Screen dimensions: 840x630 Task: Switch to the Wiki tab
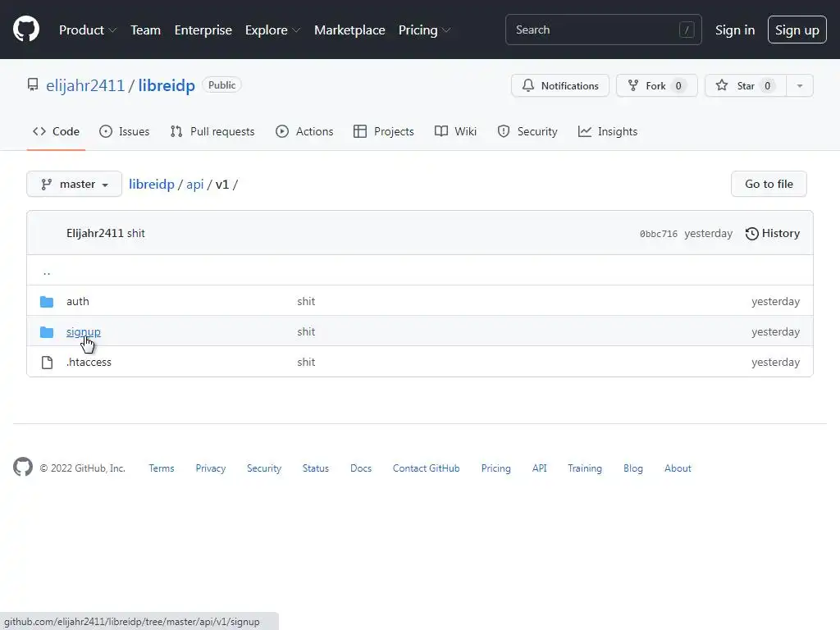coord(455,132)
